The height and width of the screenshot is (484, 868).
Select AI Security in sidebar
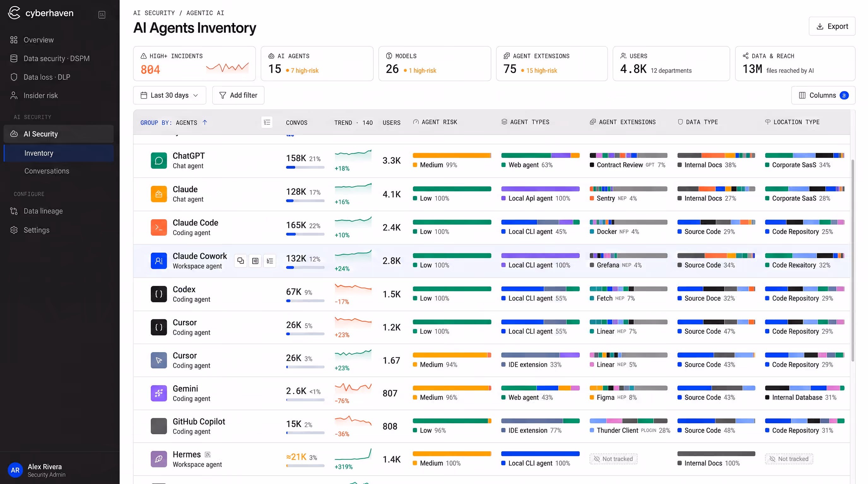tap(58, 134)
